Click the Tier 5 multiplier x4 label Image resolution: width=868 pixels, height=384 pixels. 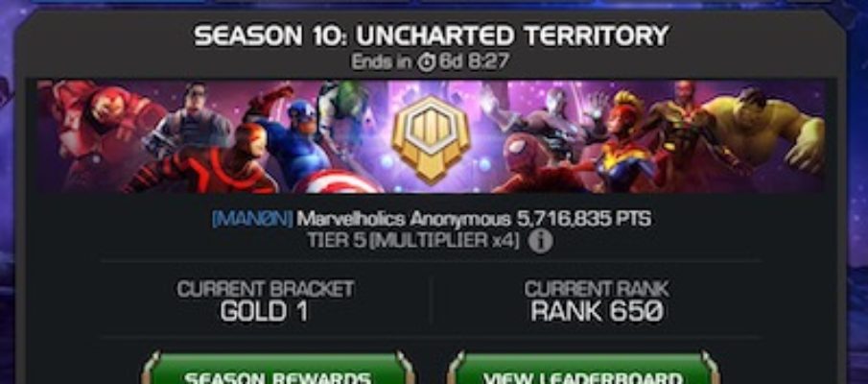tap(414, 242)
